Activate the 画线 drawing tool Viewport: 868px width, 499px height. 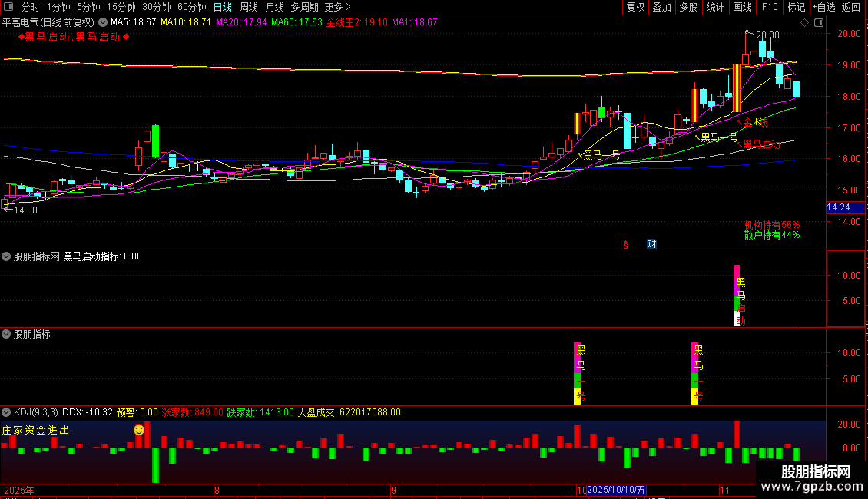[x=742, y=7]
